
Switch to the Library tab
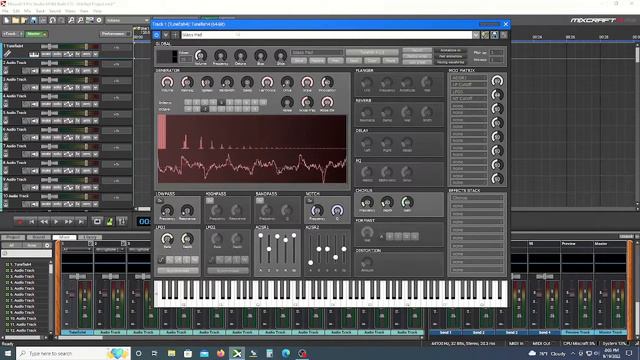90,237
